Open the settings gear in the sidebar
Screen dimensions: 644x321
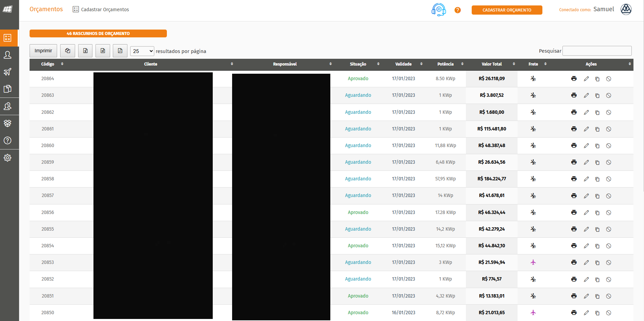[x=7, y=158]
